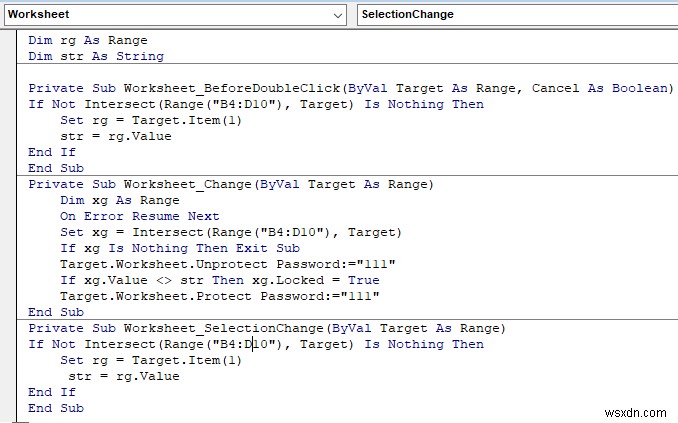The image size is (678, 423).
Task: Click the 'End Sub' line ending Worksheet_Change
Action: (56, 312)
